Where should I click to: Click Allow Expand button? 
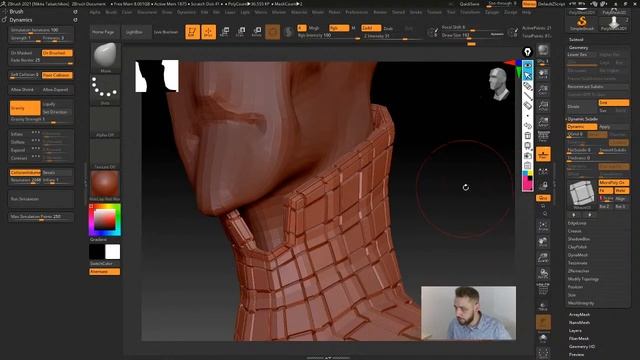[x=57, y=90]
